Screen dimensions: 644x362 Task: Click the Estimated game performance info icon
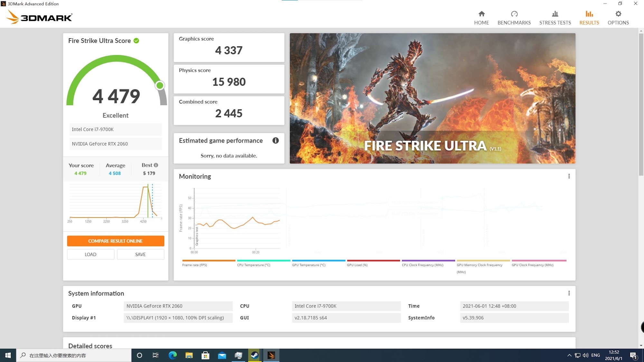pos(275,141)
